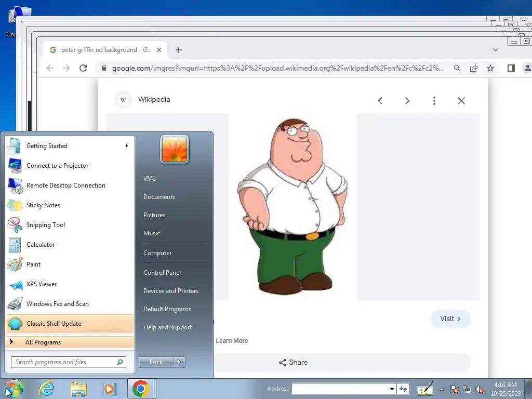Open the tablet input panel pen icon
Viewport: 532px width, 399px height.
425,389
